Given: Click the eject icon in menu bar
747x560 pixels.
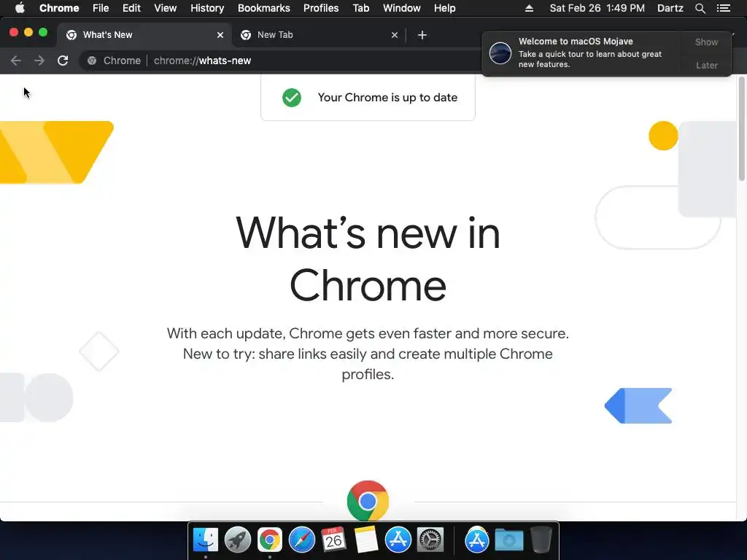Looking at the screenshot, I should coord(530,8).
